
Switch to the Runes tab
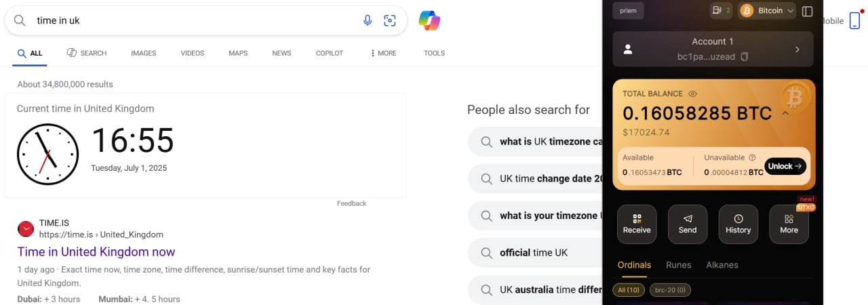[678, 265]
